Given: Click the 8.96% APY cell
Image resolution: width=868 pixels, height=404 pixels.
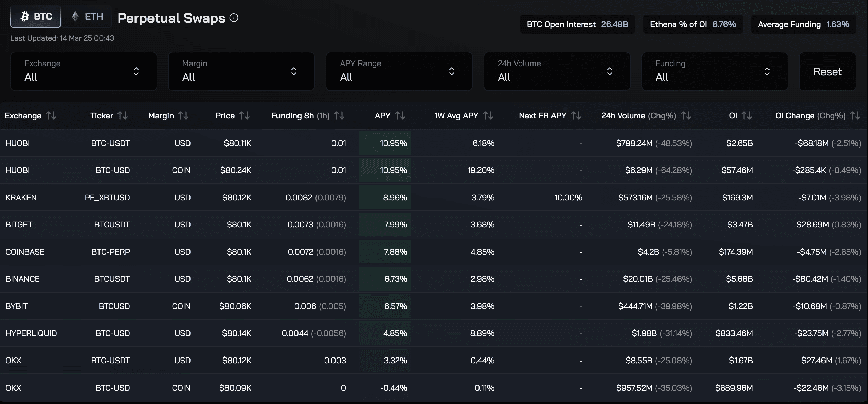Looking at the screenshot, I should click(385, 197).
